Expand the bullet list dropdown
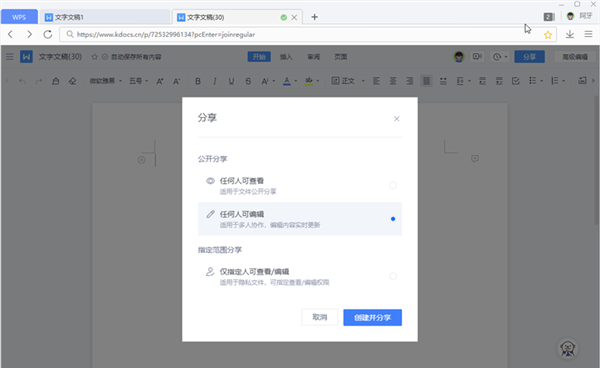 tap(541, 81)
